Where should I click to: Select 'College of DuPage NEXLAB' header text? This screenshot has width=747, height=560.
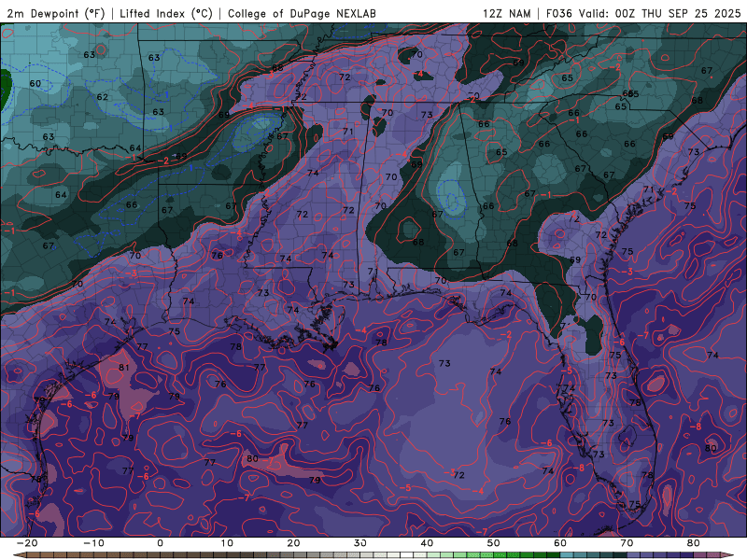(302, 13)
